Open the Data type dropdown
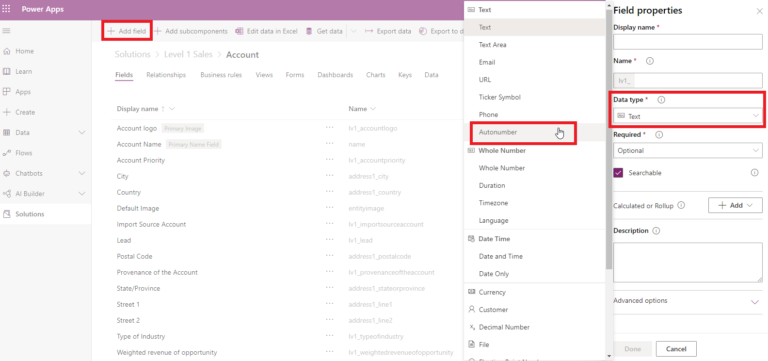Viewport: 768px width, 361px height. click(x=688, y=116)
